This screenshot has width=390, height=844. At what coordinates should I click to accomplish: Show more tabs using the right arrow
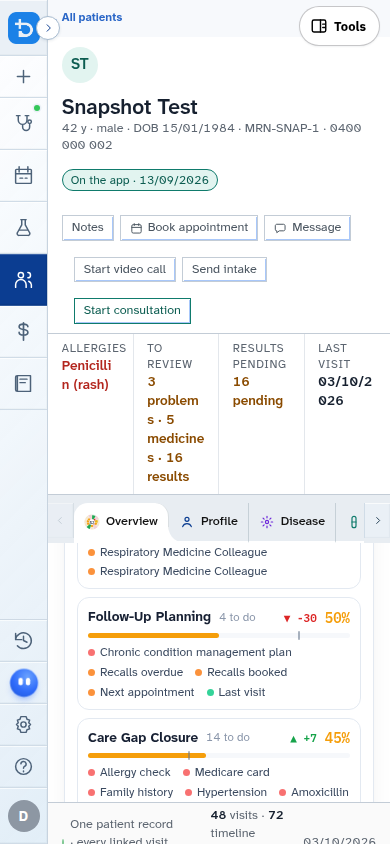377,521
